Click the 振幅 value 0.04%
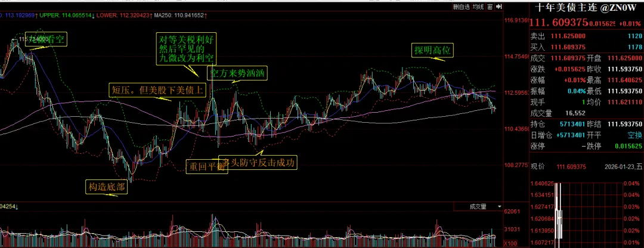The width and height of the screenshot is (644, 248). pyautogui.click(x=577, y=91)
